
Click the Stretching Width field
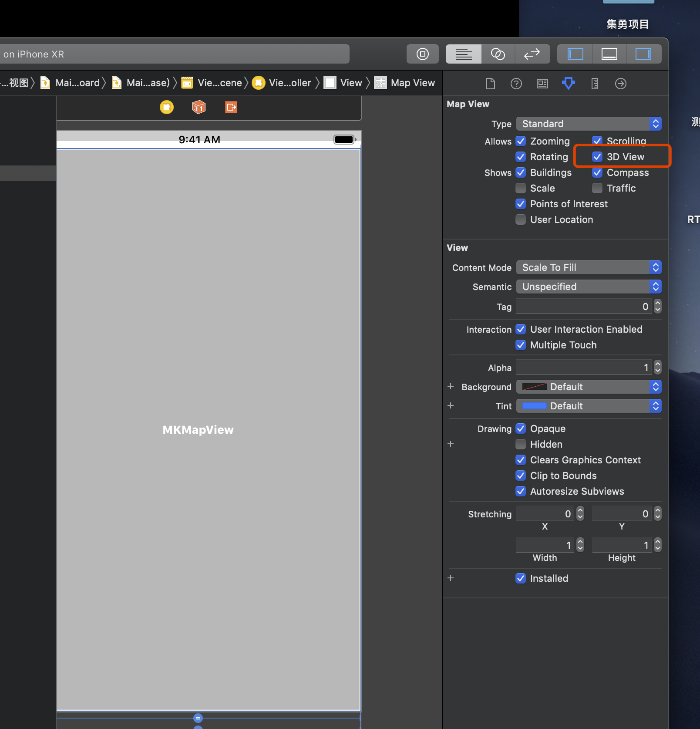click(x=545, y=545)
